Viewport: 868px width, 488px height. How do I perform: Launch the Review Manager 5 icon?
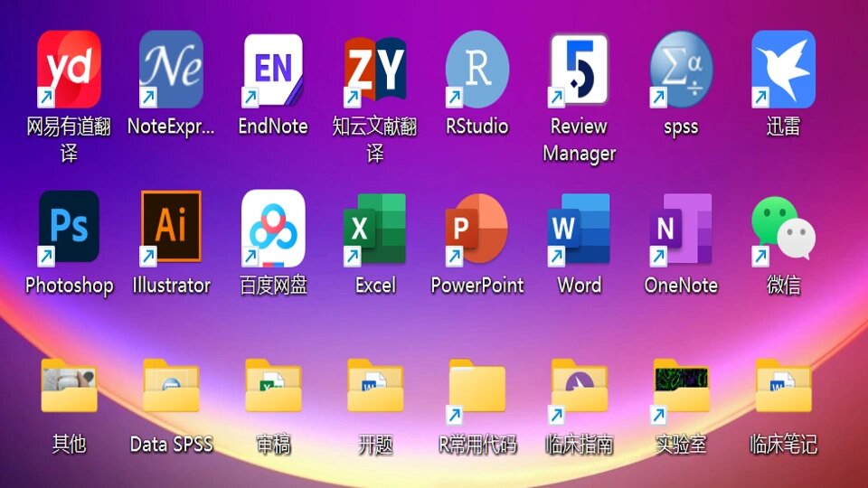pyautogui.click(x=579, y=70)
